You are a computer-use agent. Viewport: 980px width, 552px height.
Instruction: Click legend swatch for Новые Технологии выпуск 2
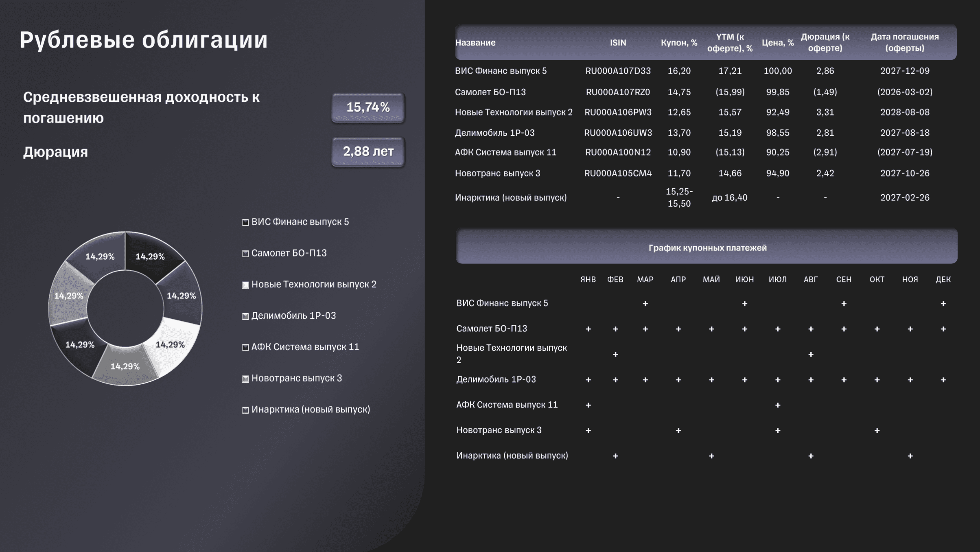point(245,285)
